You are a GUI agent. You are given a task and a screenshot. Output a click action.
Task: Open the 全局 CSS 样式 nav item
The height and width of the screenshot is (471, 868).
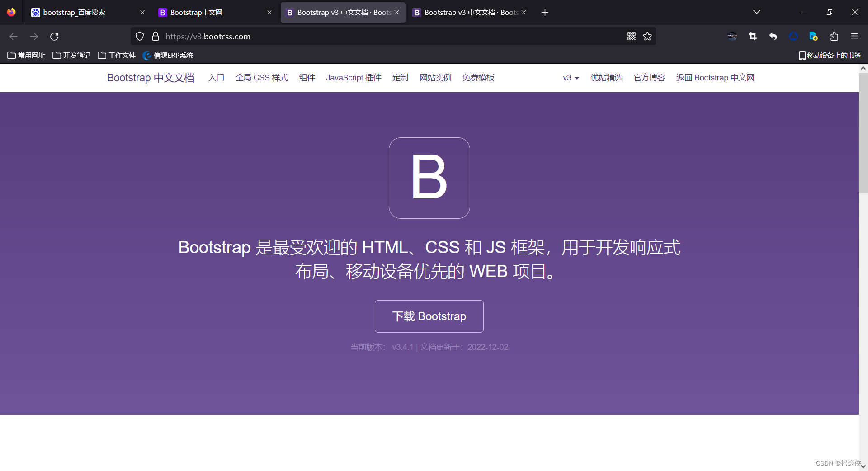pyautogui.click(x=262, y=78)
